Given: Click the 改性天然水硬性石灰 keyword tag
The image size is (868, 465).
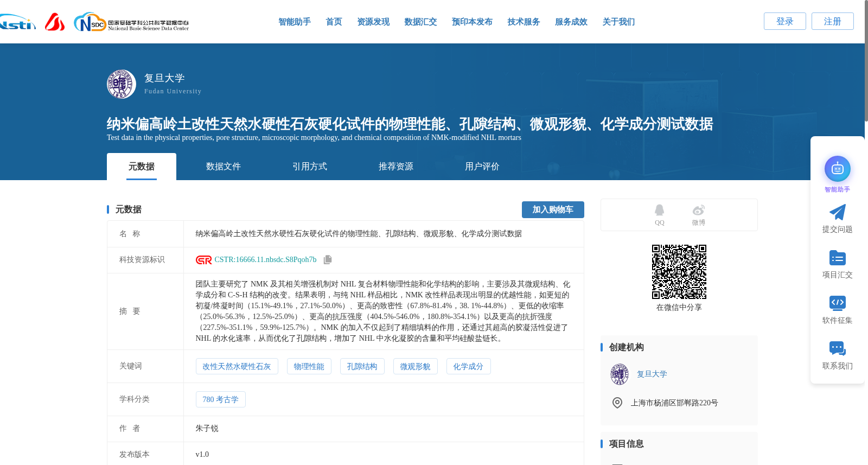Looking at the screenshot, I should point(237,366).
